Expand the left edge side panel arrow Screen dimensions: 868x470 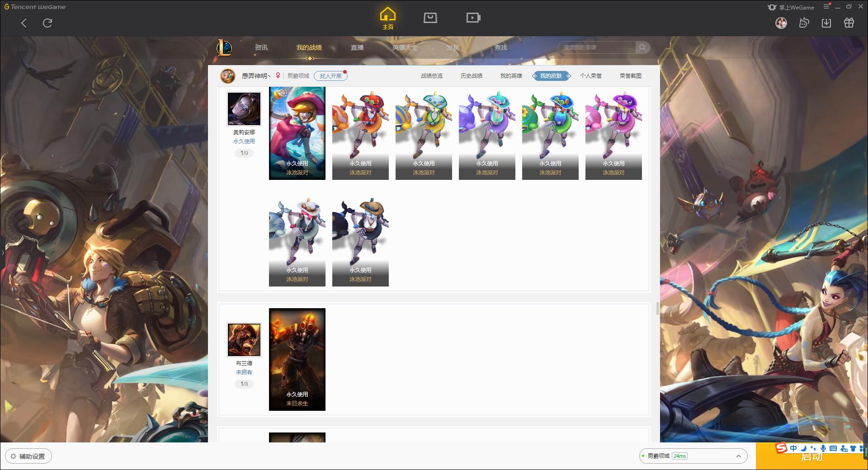[2, 252]
